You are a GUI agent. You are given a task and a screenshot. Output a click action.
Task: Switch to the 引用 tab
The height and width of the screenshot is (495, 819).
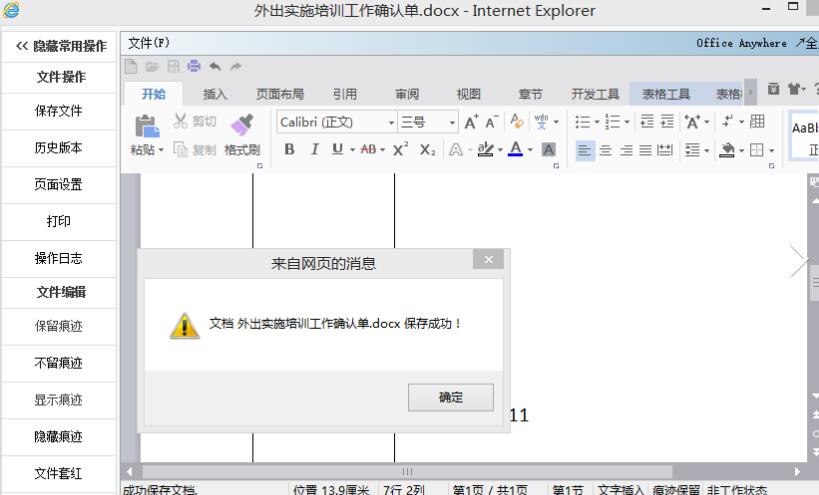point(345,94)
